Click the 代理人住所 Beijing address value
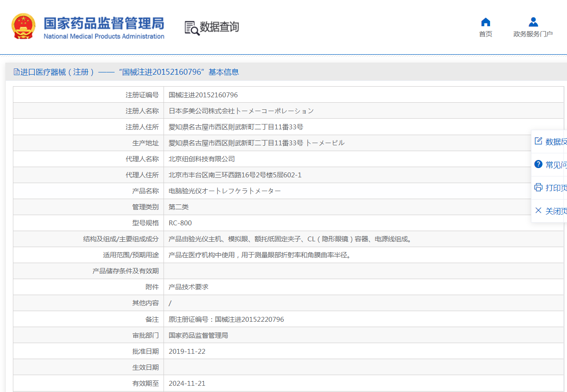The height and width of the screenshot is (392, 567). tap(235, 175)
